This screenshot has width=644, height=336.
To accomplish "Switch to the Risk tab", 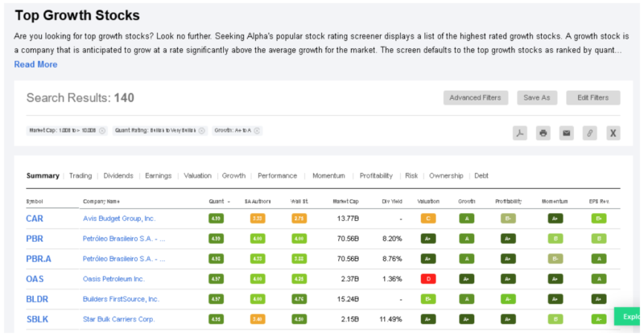I will coord(411,175).
